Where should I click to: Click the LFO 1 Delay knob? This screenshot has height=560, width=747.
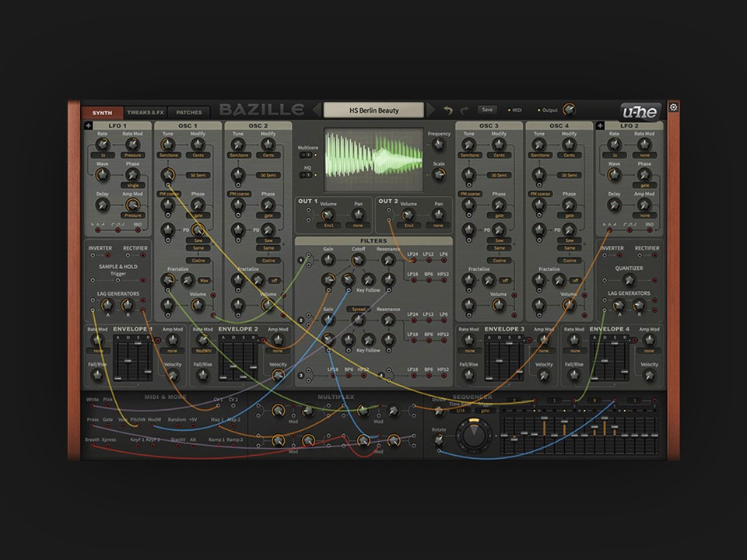click(103, 205)
